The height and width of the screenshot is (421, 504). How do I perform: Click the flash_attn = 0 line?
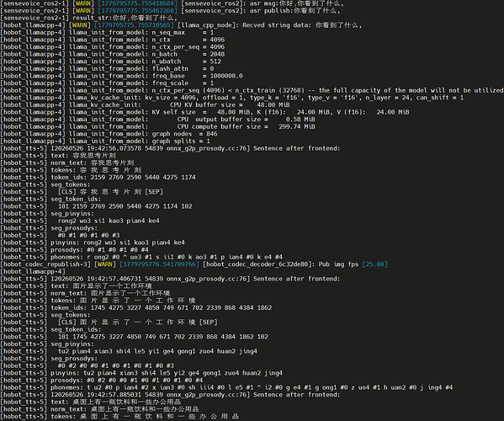pyautogui.click(x=107, y=68)
